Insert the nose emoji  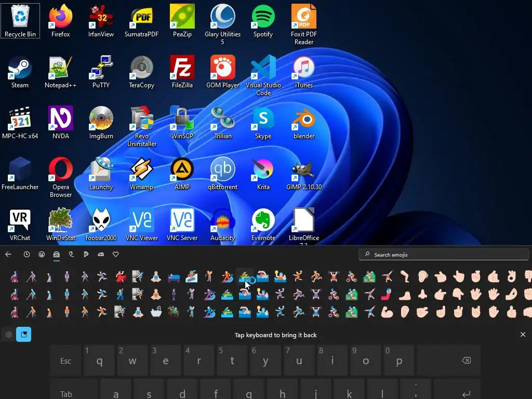[422, 294]
